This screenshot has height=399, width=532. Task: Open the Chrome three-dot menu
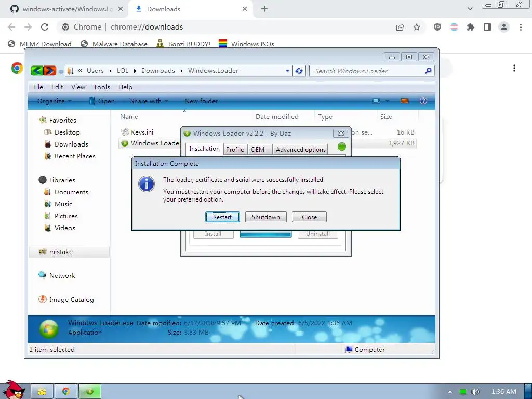click(x=521, y=27)
